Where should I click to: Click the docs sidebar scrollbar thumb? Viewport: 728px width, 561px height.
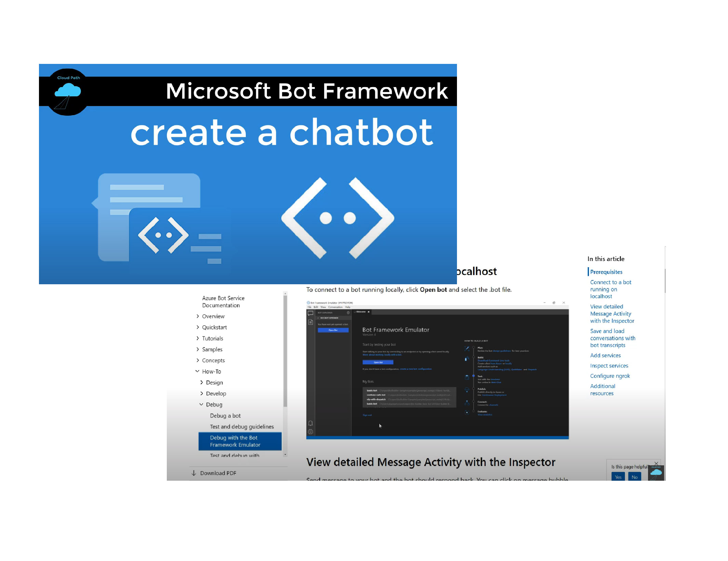click(285, 351)
